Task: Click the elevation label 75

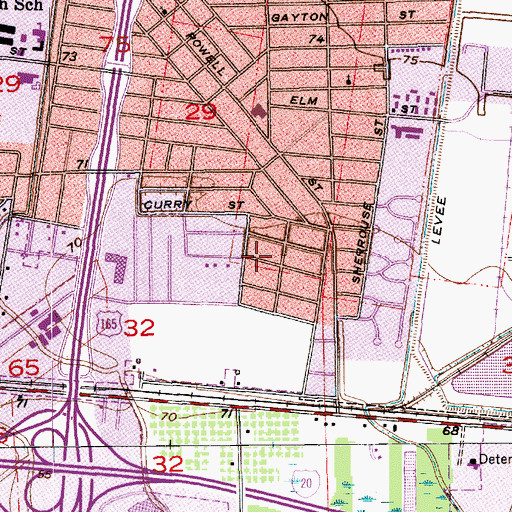Action: 410,60
